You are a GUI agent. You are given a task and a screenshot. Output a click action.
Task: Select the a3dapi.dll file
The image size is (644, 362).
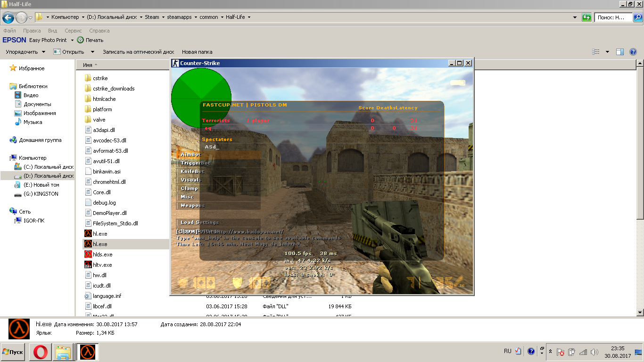104,130
